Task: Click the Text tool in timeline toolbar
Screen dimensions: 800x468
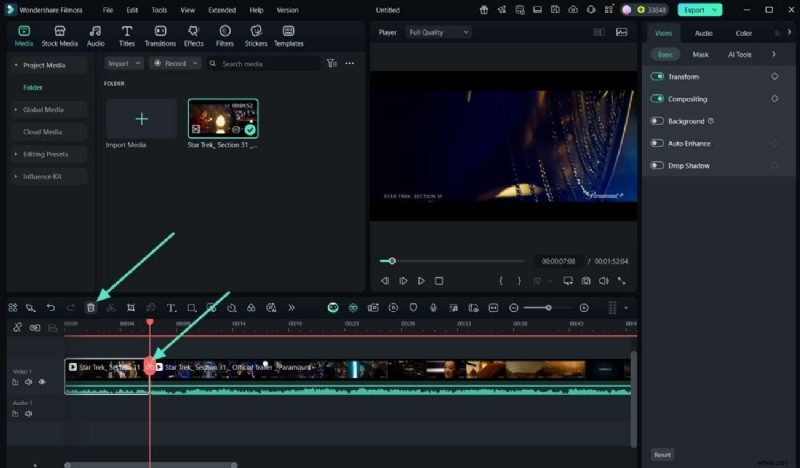Action: tap(171, 308)
